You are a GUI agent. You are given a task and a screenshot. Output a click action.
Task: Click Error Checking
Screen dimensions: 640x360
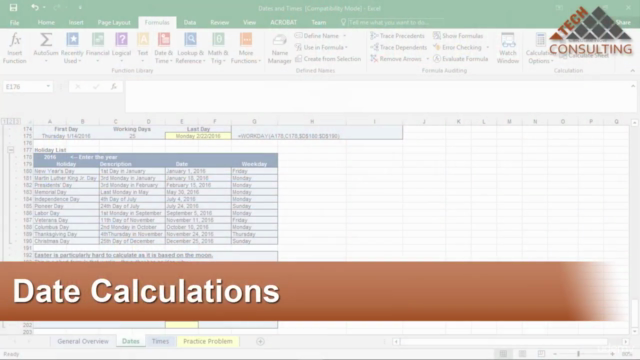click(x=458, y=47)
